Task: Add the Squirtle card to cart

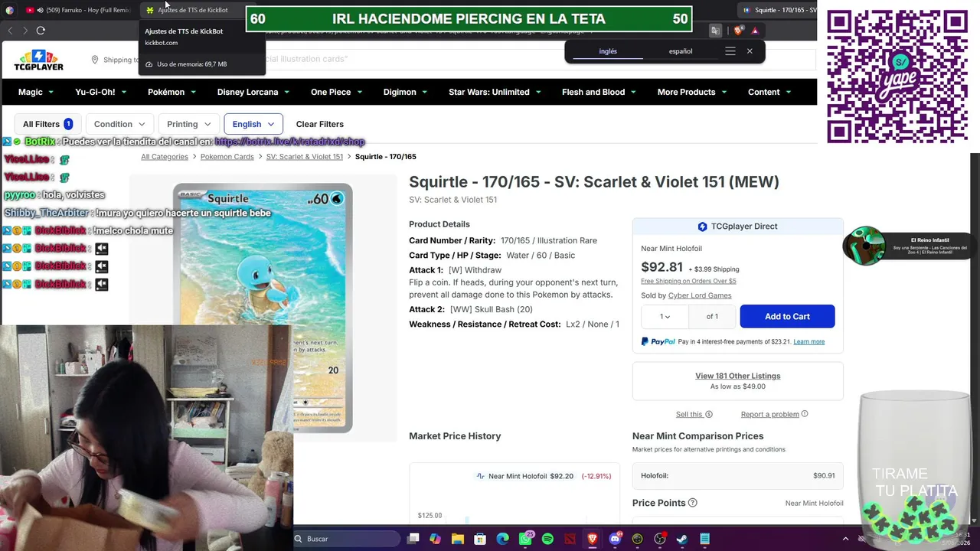Action: pyautogui.click(x=787, y=317)
